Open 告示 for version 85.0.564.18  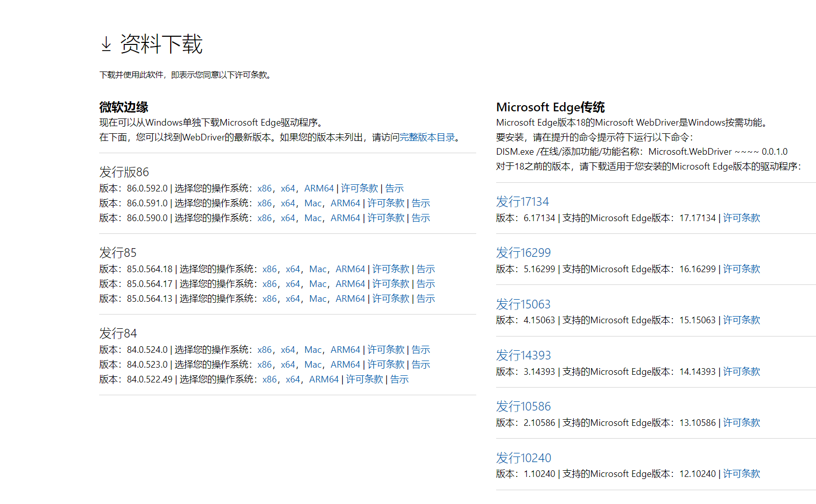426,269
